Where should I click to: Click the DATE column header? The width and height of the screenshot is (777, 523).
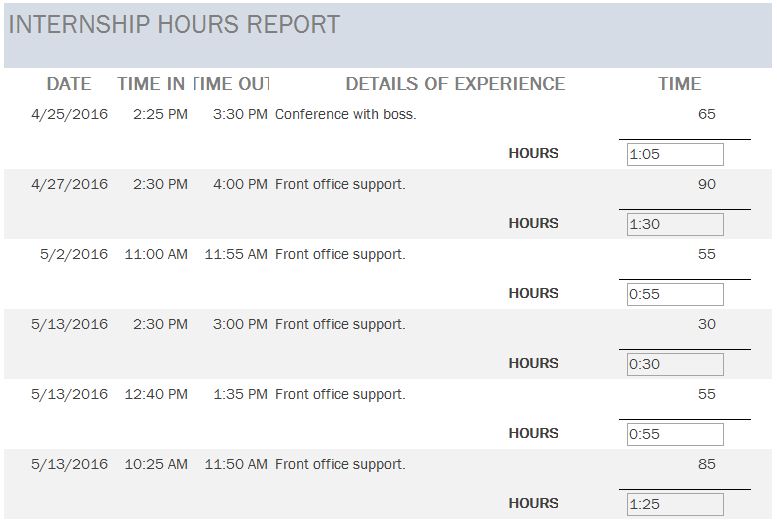tap(69, 84)
